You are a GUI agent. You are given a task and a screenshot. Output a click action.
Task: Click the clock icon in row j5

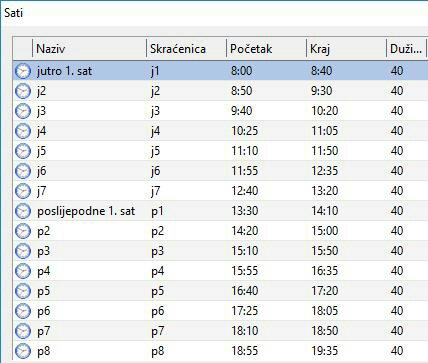tap(23, 151)
